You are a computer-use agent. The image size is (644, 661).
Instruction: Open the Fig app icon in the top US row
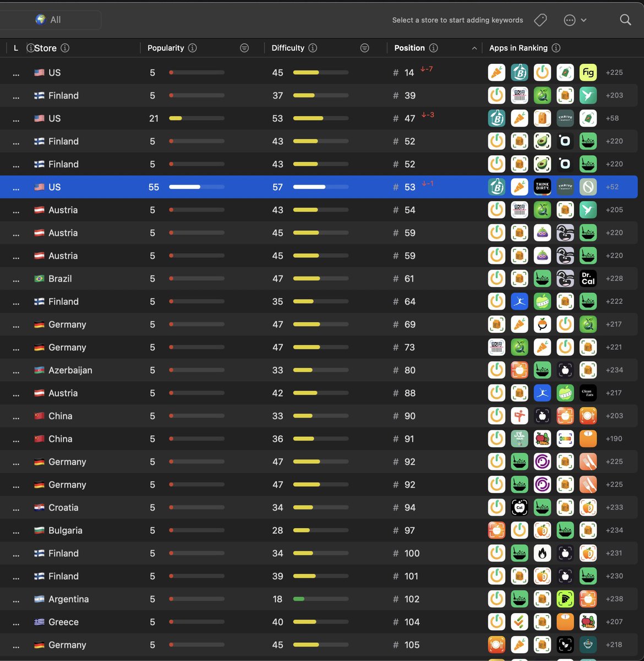[x=588, y=72]
